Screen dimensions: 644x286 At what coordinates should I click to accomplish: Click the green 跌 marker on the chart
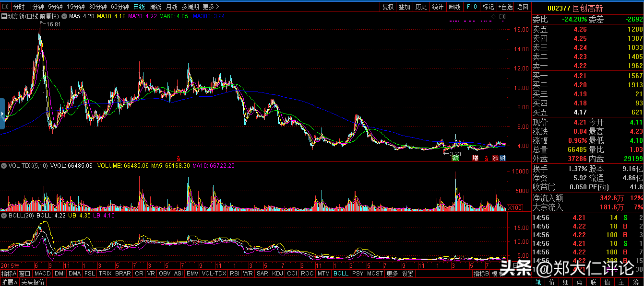tap(455, 158)
